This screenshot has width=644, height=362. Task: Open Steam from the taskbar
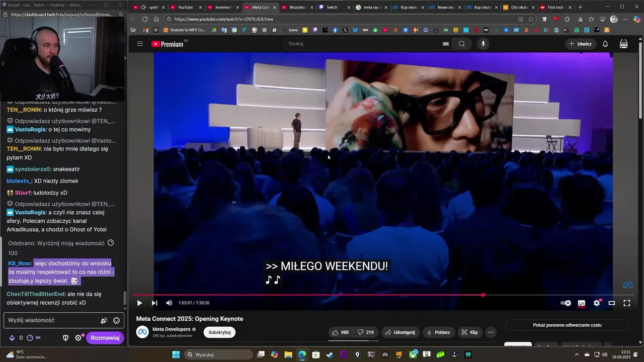tap(330, 354)
